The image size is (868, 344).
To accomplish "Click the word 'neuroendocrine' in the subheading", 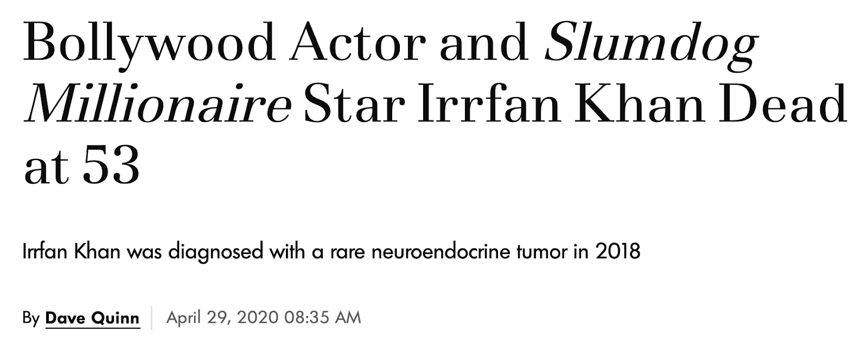I will (444, 252).
